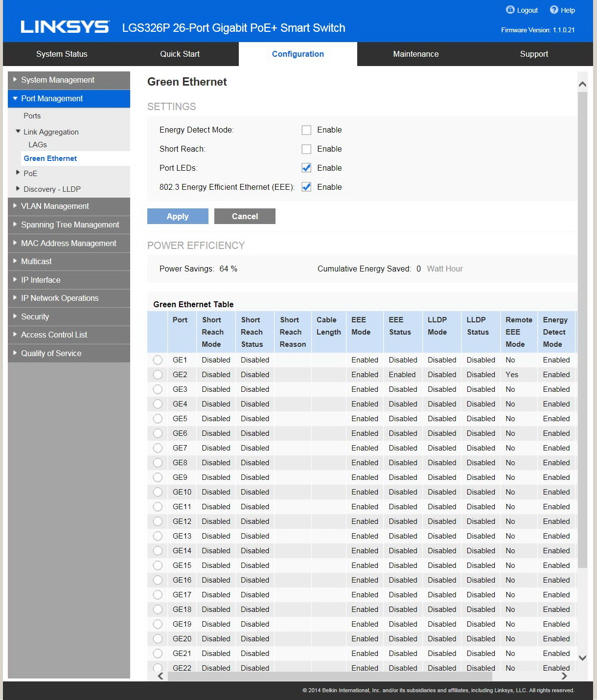Open the System Status tab
The height and width of the screenshot is (700, 597).
[x=62, y=54]
